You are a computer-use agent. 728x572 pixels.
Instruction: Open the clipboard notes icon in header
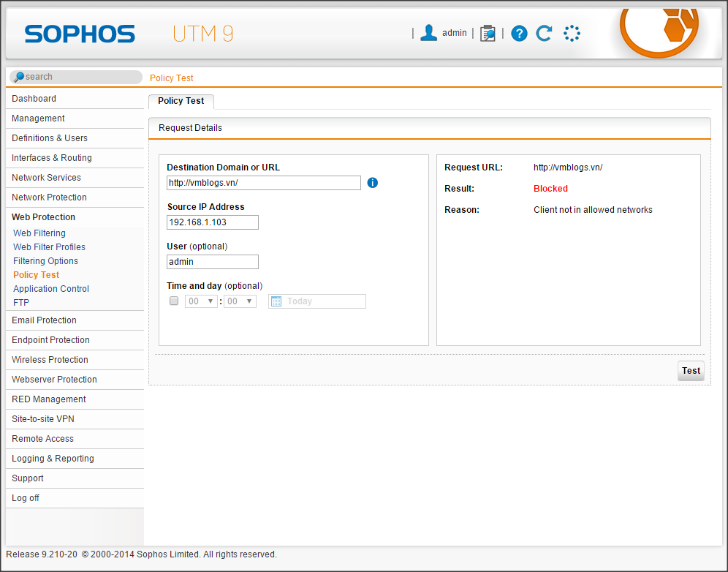pos(488,33)
